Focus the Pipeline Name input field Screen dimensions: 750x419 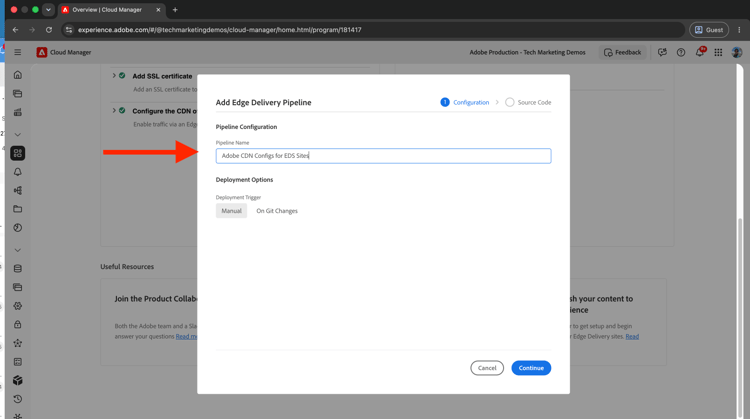[x=383, y=155]
